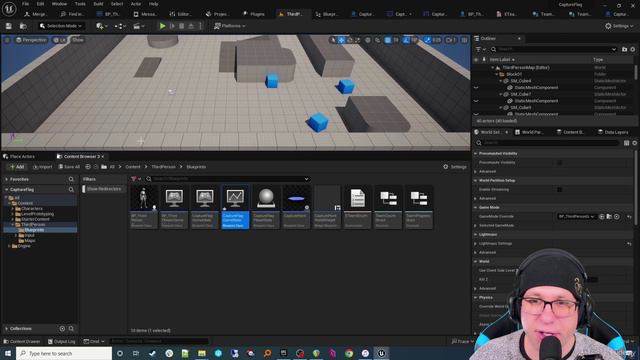Screen dimensions: 640x360
Task: Click the Outliner settings gear icon
Action: click(x=633, y=49)
